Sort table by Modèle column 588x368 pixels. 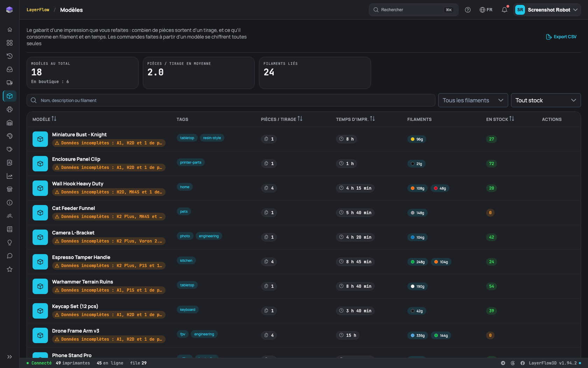point(44,119)
